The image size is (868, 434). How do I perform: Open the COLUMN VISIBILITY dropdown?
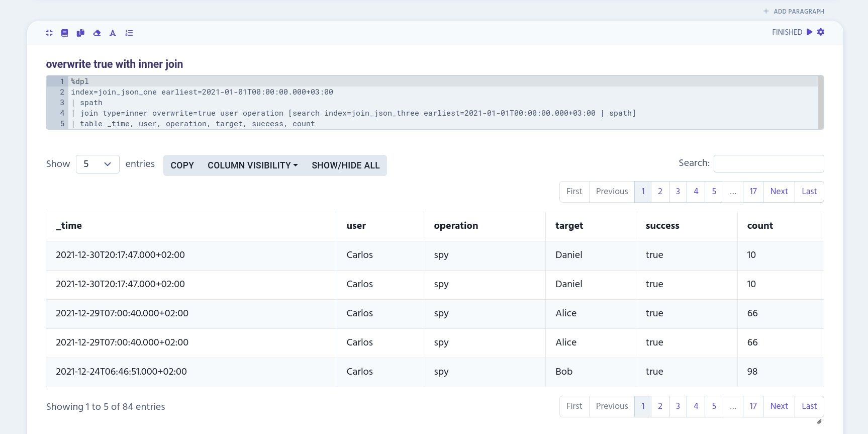pyautogui.click(x=253, y=165)
